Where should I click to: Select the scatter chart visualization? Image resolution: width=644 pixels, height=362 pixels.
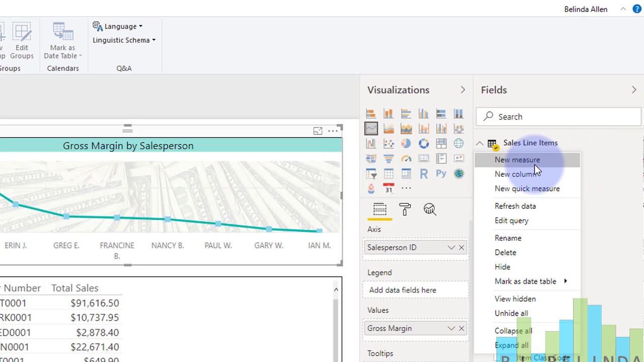point(388,144)
